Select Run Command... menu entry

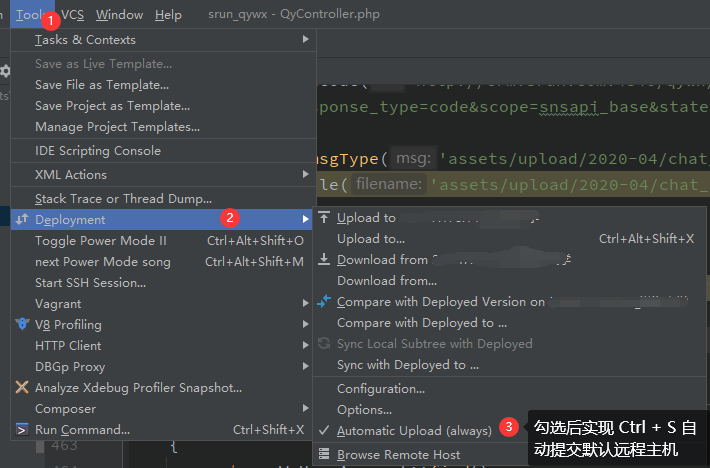163,430
